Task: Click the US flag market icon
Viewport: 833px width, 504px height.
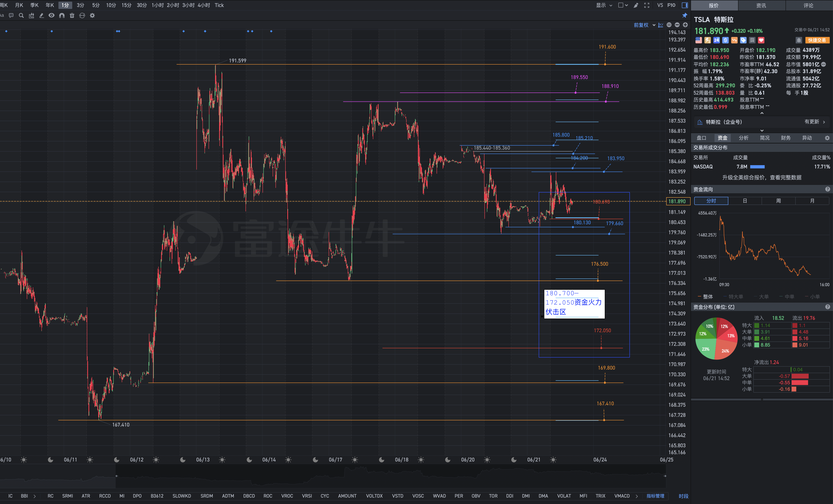Action: (699, 40)
